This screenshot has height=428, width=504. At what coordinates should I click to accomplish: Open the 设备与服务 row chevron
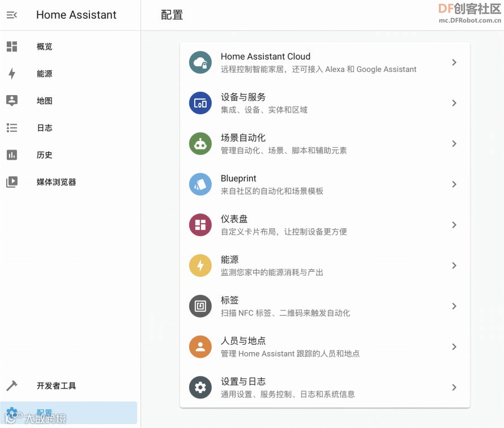(x=454, y=103)
